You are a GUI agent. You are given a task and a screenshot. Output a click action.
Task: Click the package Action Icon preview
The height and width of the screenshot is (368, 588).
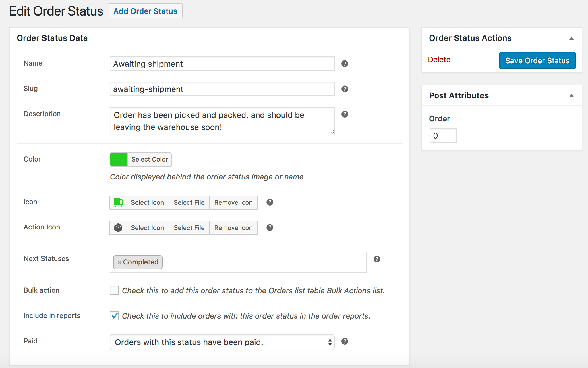coord(118,228)
